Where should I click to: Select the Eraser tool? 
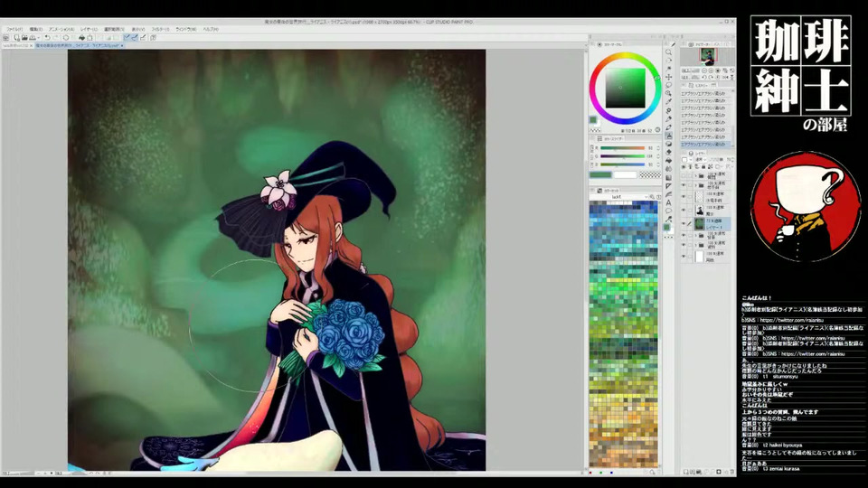pos(669,152)
